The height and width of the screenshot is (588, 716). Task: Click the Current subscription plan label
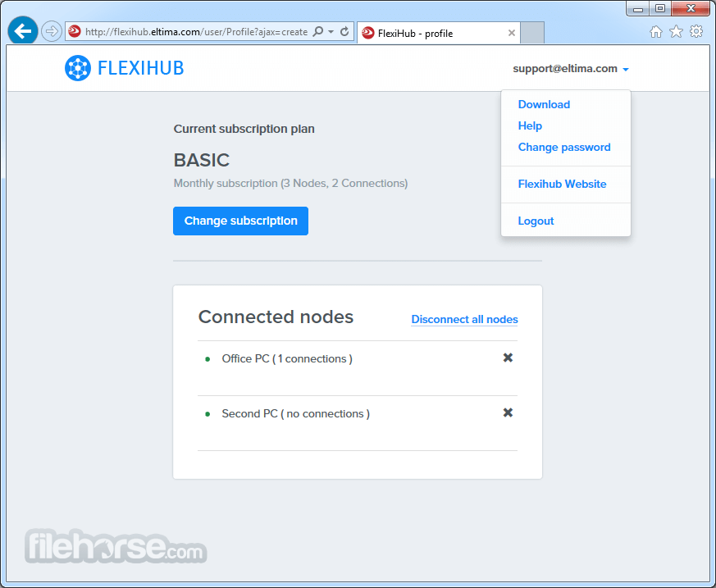[x=244, y=129]
